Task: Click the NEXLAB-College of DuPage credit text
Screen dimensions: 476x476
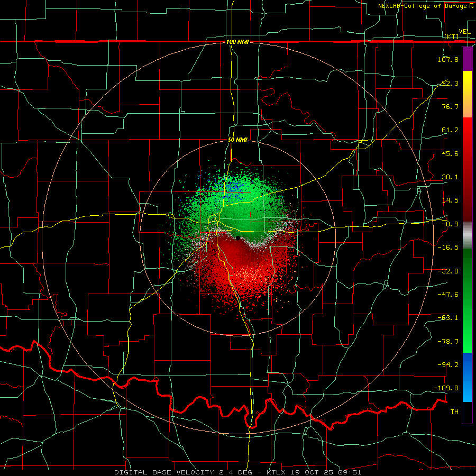Action: [x=425, y=6]
